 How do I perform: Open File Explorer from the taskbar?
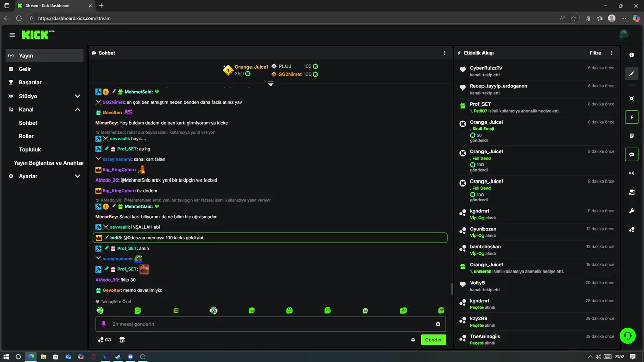[x=43, y=357]
